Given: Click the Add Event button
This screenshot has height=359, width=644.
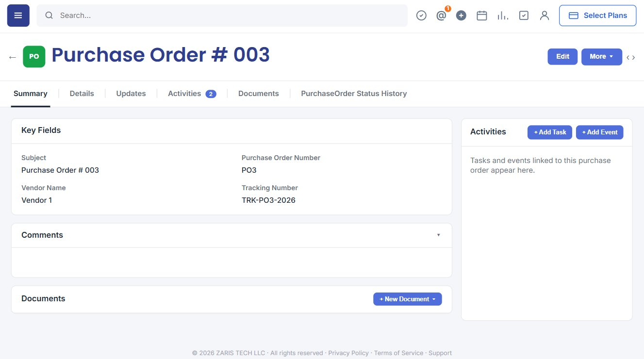Looking at the screenshot, I should click(600, 132).
